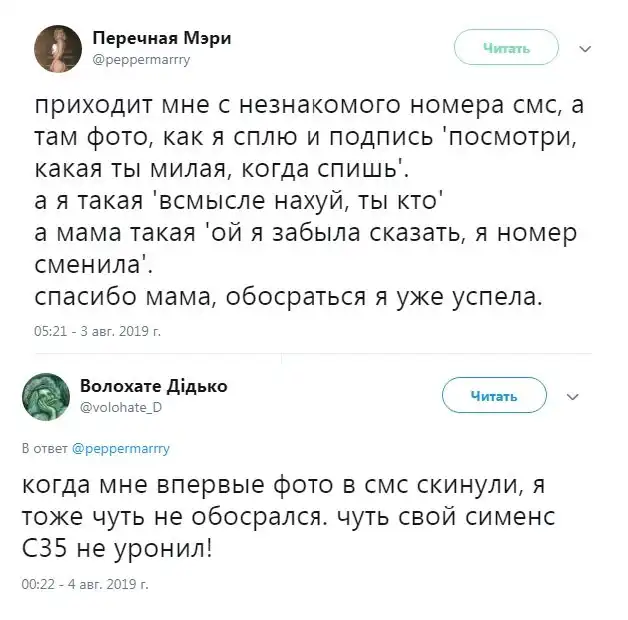Open the @volohate_D handle
628x620 pixels.
[120, 407]
